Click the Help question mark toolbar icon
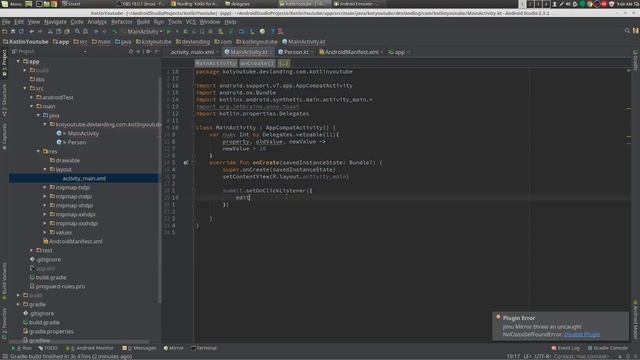This screenshot has width=640, height=360. click(273, 31)
